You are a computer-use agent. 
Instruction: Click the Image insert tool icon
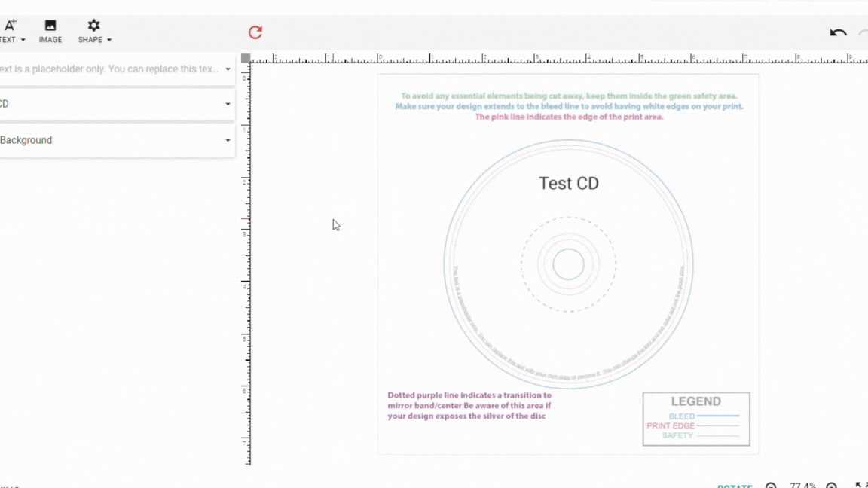[x=50, y=26]
